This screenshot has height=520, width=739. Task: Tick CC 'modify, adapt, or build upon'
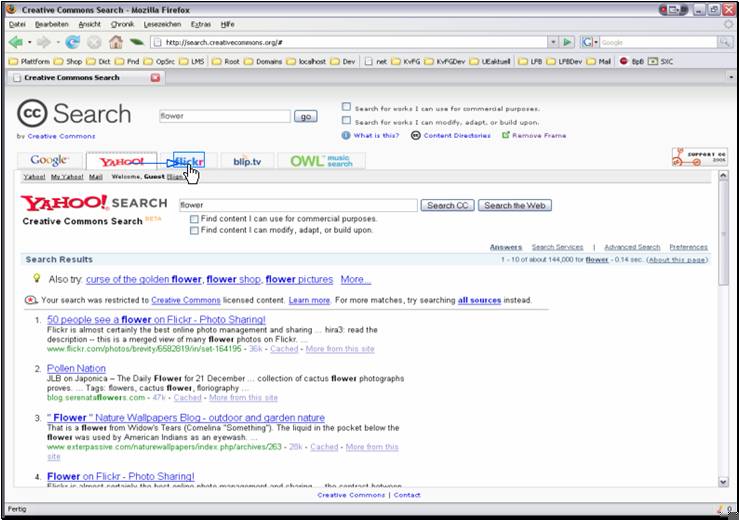[x=347, y=121]
